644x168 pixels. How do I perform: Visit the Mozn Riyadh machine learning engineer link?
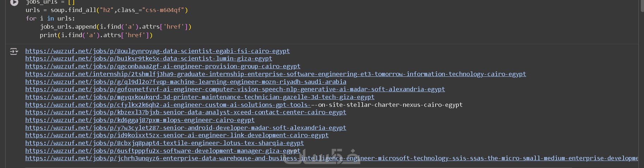[x=186, y=82]
